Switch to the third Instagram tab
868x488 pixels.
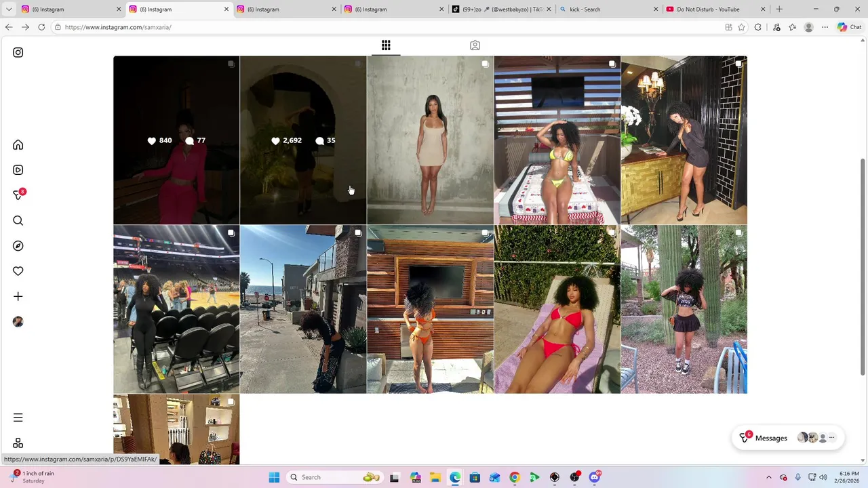pos(287,9)
